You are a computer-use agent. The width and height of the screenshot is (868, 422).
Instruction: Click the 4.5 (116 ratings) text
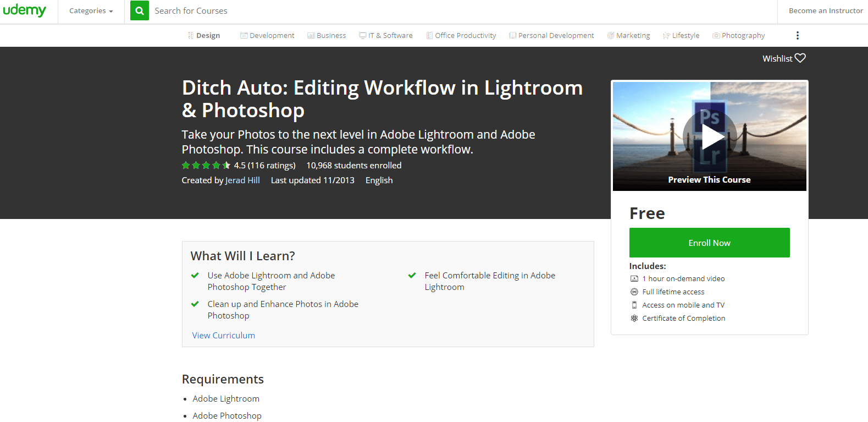pyautogui.click(x=264, y=166)
